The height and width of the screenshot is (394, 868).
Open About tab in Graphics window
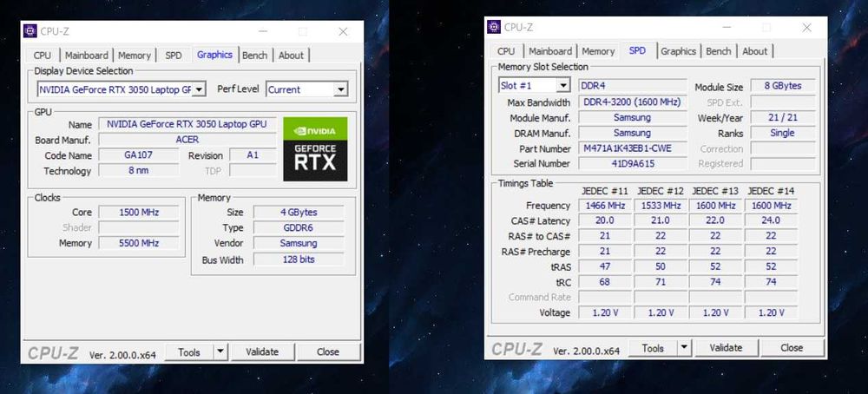[291, 56]
